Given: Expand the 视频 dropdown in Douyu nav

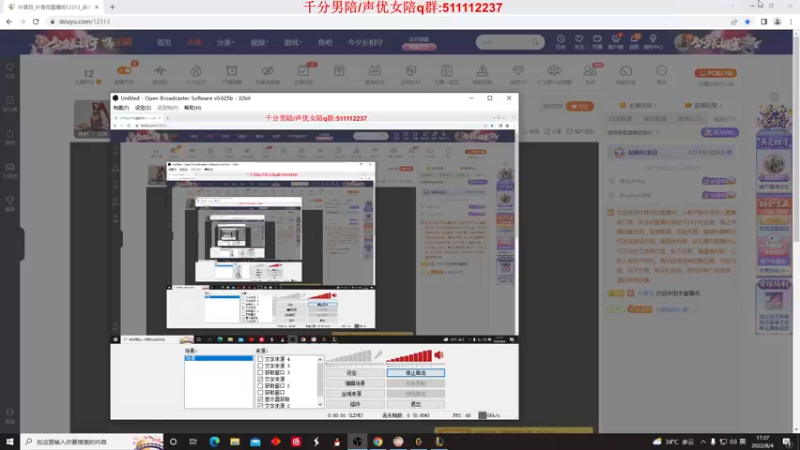Looking at the screenshot, I should (x=259, y=42).
